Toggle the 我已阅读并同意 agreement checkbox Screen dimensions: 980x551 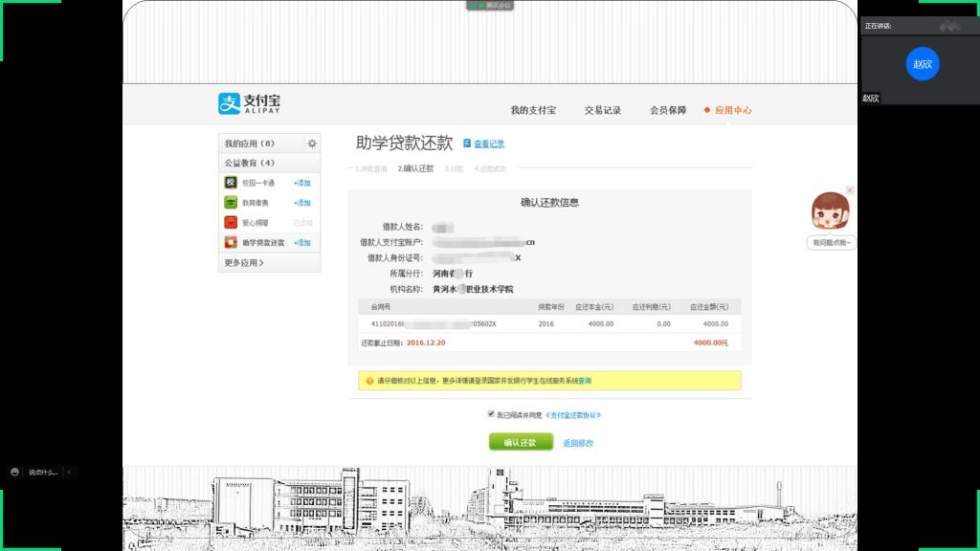491,414
